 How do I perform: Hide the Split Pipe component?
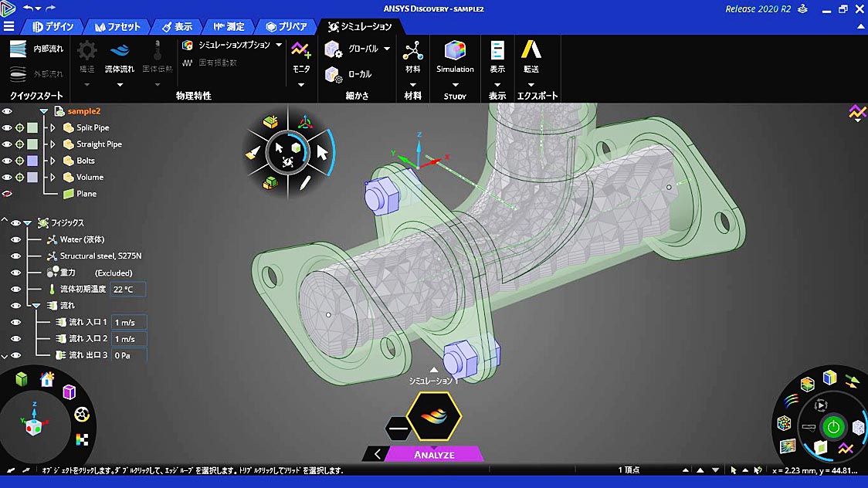tap(7, 128)
